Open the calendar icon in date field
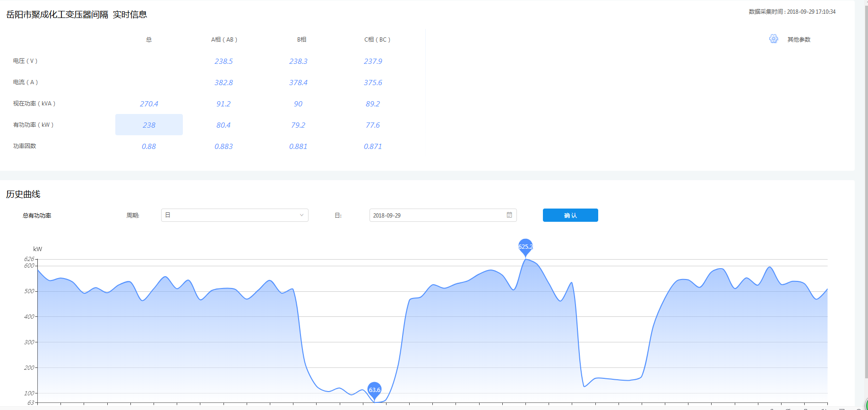Screen dimensions: 868x410 (509, 215)
